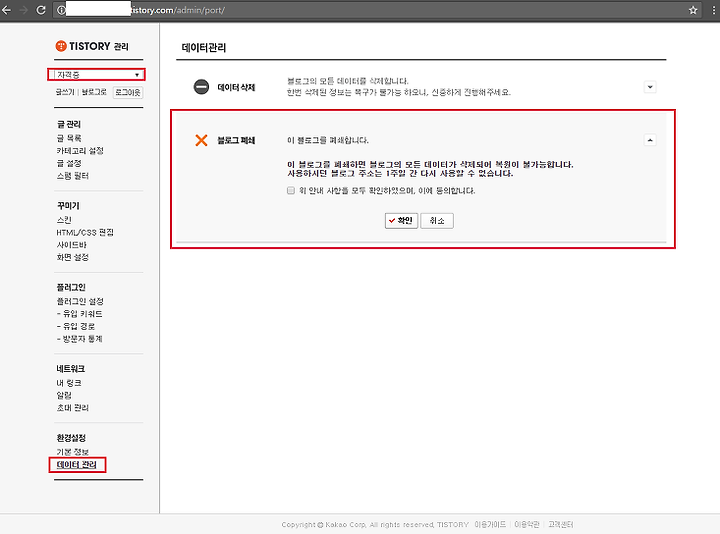Open 이용가이드 footer link

[x=490, y=524]
